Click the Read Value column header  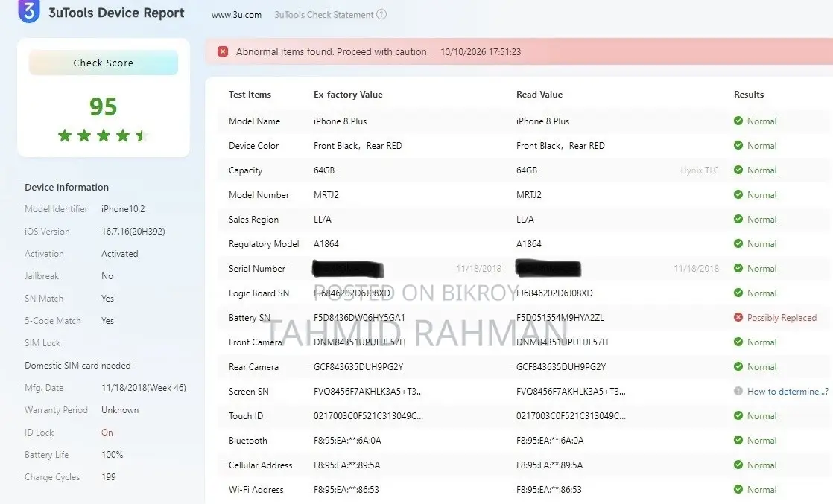[539, 94]
